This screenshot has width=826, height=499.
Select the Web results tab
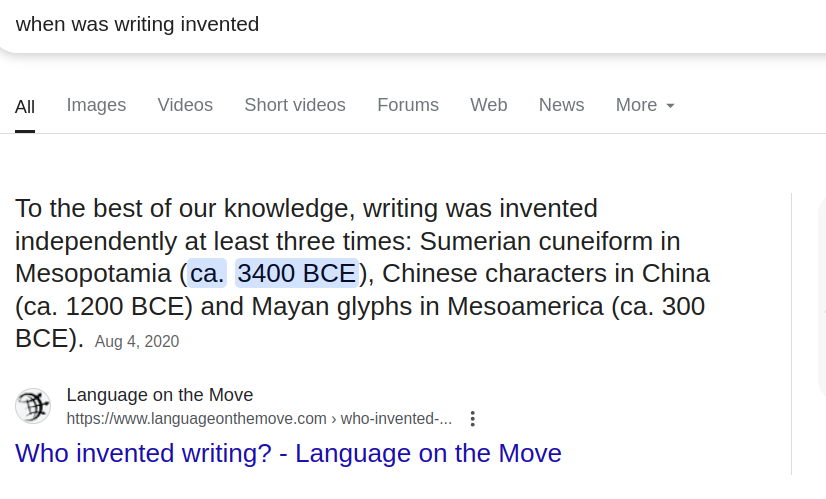[x=489, y=105]
